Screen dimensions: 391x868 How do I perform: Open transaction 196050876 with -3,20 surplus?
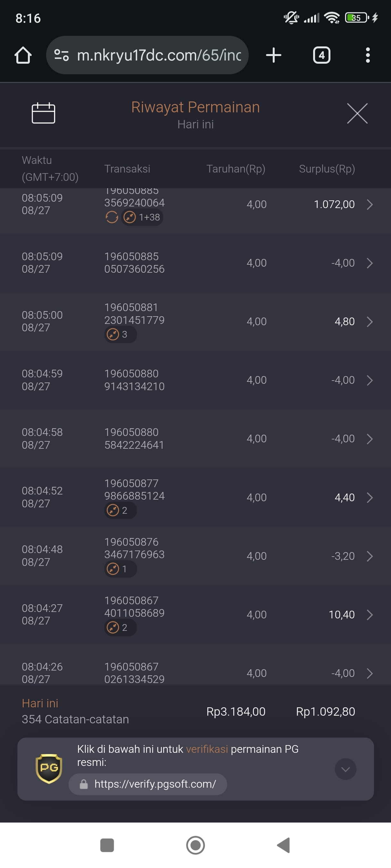[x=370, y=556]
